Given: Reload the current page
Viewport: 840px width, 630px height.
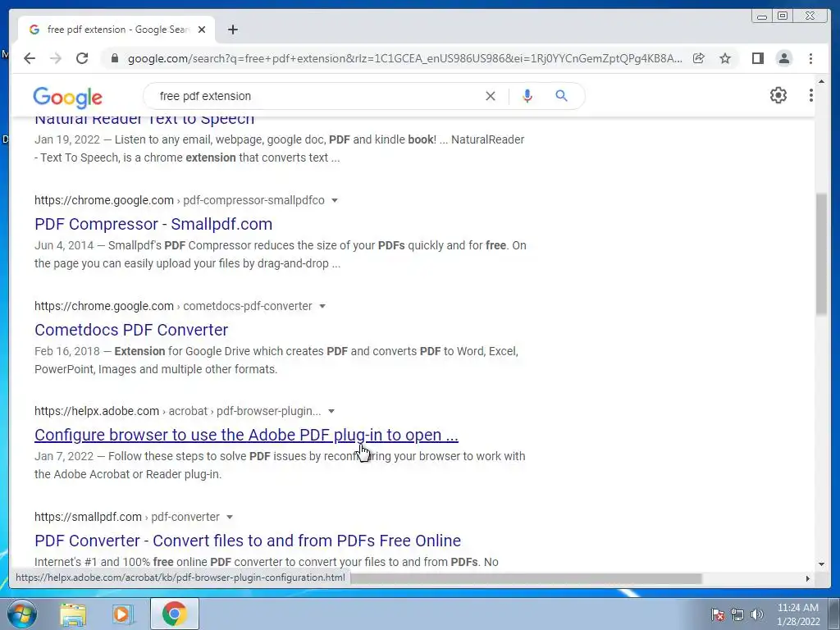Looking at the screenshot, I should [x=82, y=58].
